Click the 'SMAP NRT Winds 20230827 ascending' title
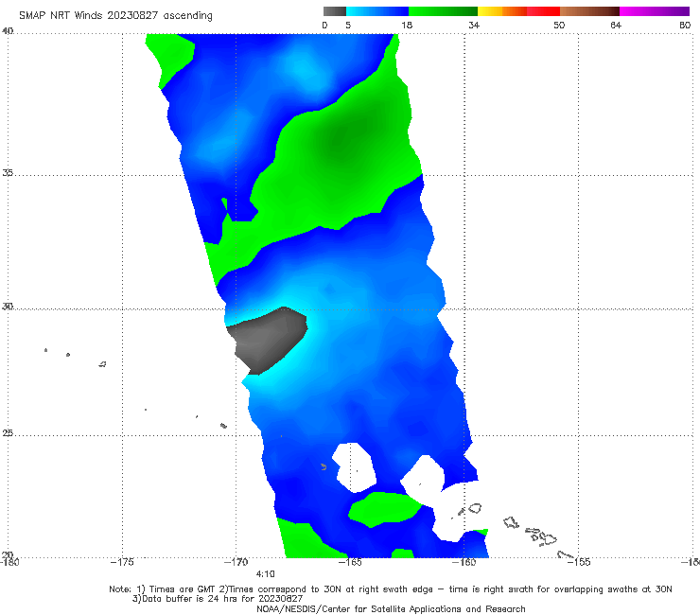This screenshot has width=700, height=615. (x=115, y=15)
